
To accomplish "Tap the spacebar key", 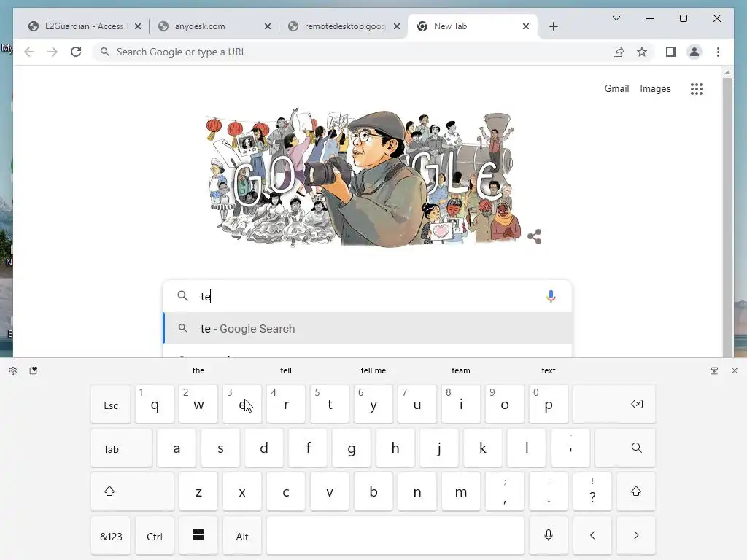I will (395, 535).
